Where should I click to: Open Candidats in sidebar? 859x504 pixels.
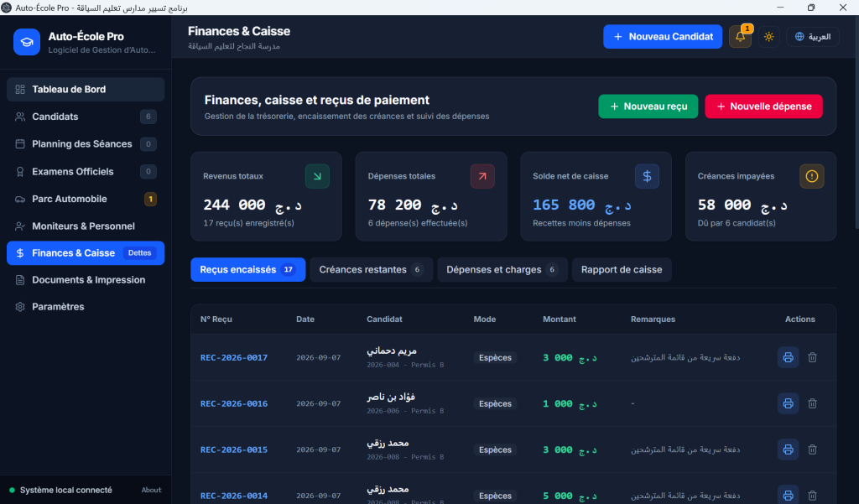click(86, 117)
